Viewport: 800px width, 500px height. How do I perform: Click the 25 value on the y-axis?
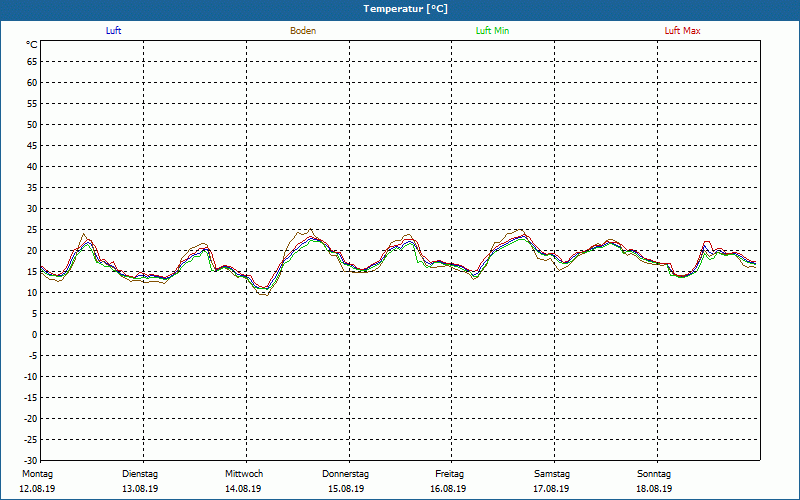click(x=32, y=230)
